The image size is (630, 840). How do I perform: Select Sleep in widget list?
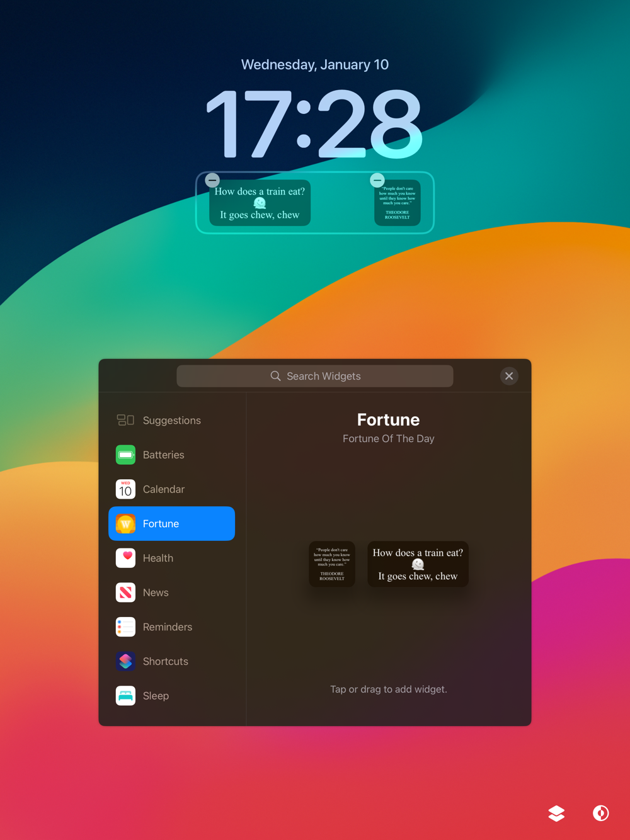tap(171, 696)
